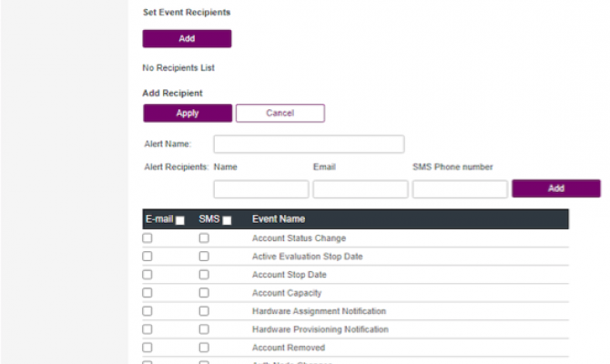
Task: Click the recipient Name input field
Action: pos(260,189)
